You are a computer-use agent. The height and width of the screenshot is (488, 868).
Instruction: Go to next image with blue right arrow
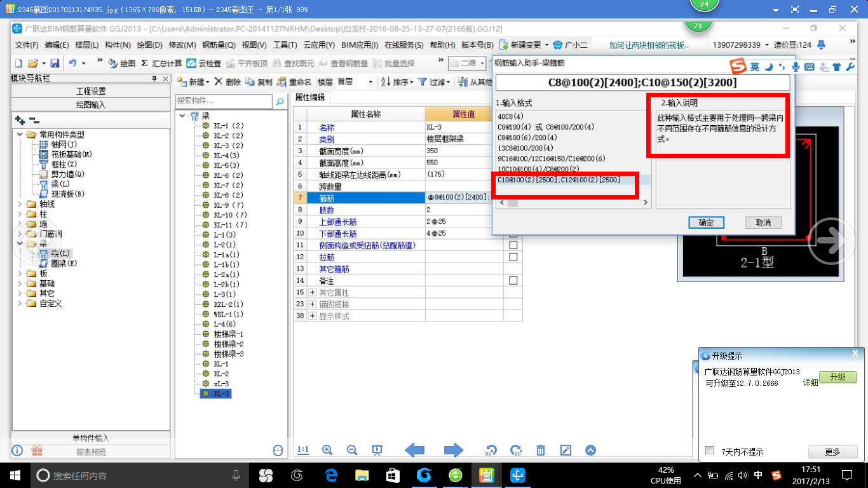coord(454,451)
